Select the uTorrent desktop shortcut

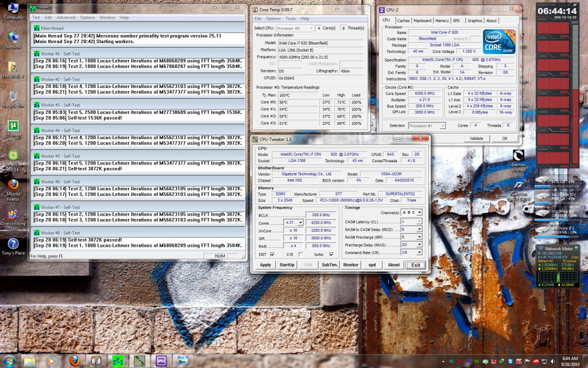(x=13, y=129)
